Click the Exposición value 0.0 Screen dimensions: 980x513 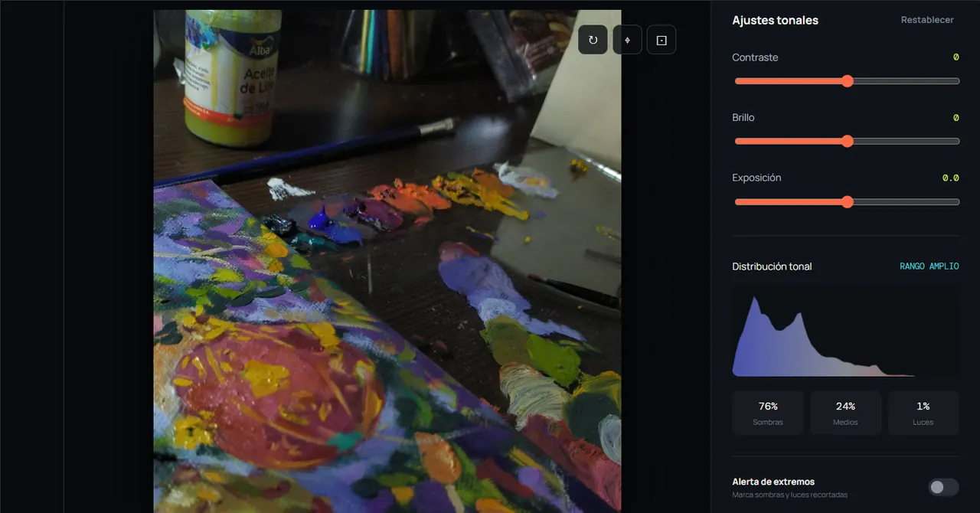pyautogui.click(x=950, y=178)
